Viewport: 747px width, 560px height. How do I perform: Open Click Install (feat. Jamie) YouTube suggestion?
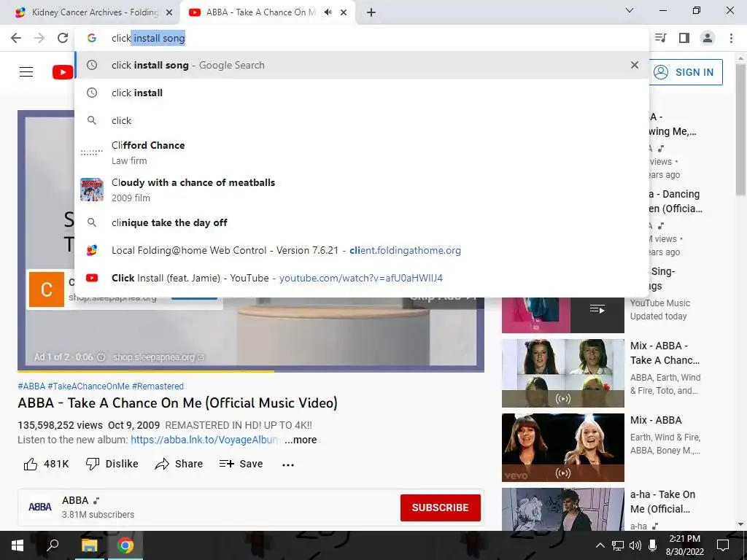[x=362, y=278]
